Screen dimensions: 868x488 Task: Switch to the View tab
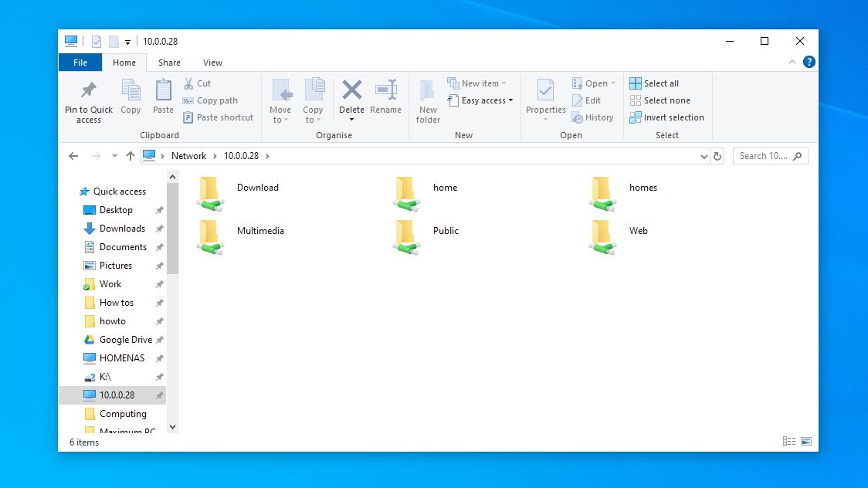coord(212,63)
